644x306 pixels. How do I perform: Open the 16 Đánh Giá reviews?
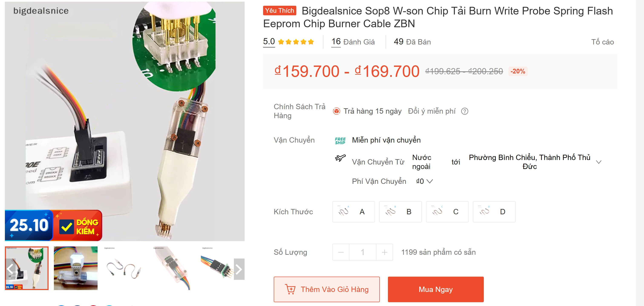(x=353, y=42)
